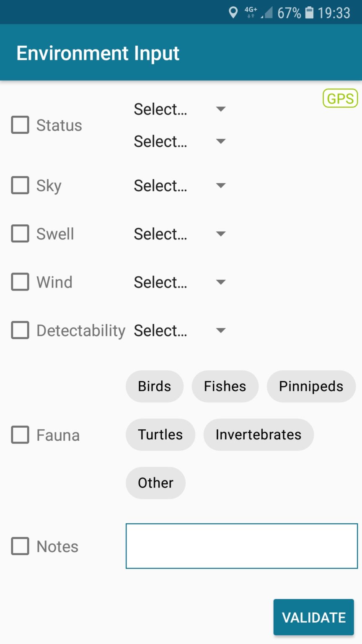Tap the location pin status icon
362x644 pixels.
[233, 13]
